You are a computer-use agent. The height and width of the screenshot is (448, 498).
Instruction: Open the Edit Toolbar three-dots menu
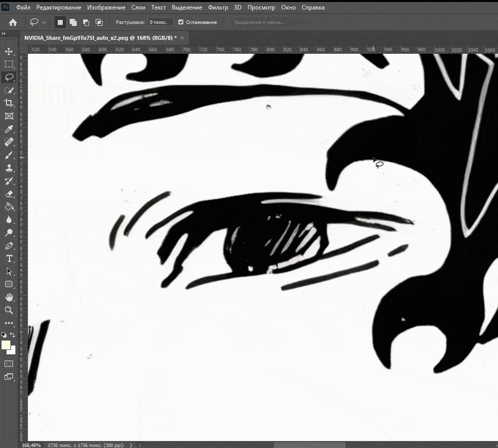click(x=9, y=323)
